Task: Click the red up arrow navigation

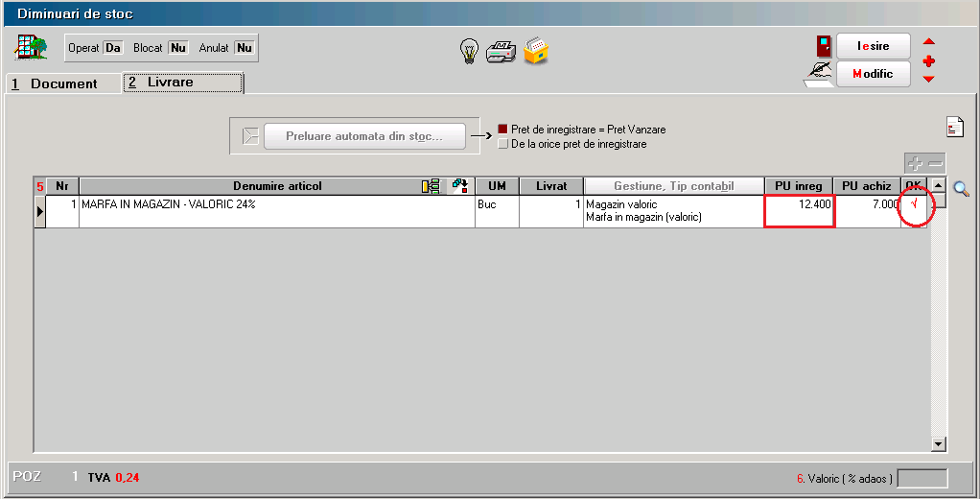Action: coord(928,42)
